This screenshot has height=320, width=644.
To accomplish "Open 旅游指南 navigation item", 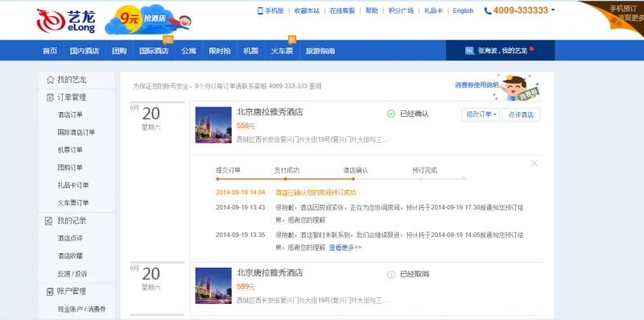I will coord(320,51).
